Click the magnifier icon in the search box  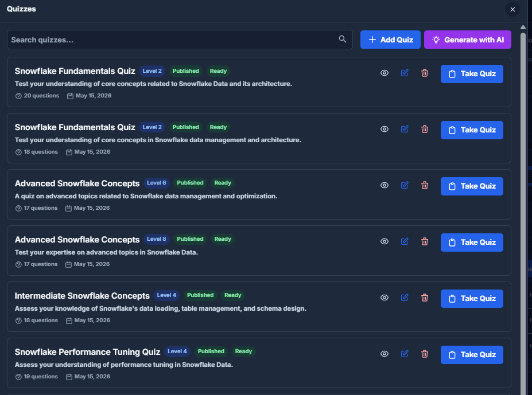tap(343, 40)
